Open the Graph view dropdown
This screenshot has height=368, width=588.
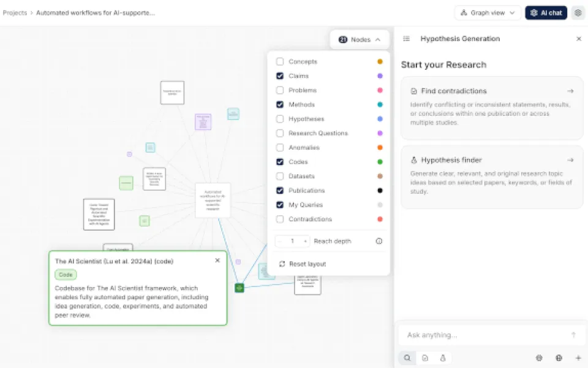(488, 13)
